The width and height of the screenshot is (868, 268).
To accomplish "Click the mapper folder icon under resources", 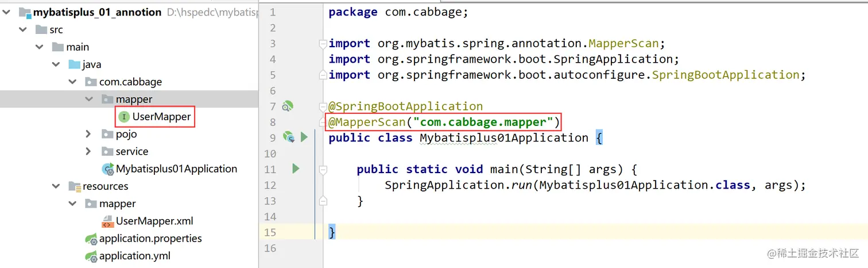I will [x=91, y=204].
